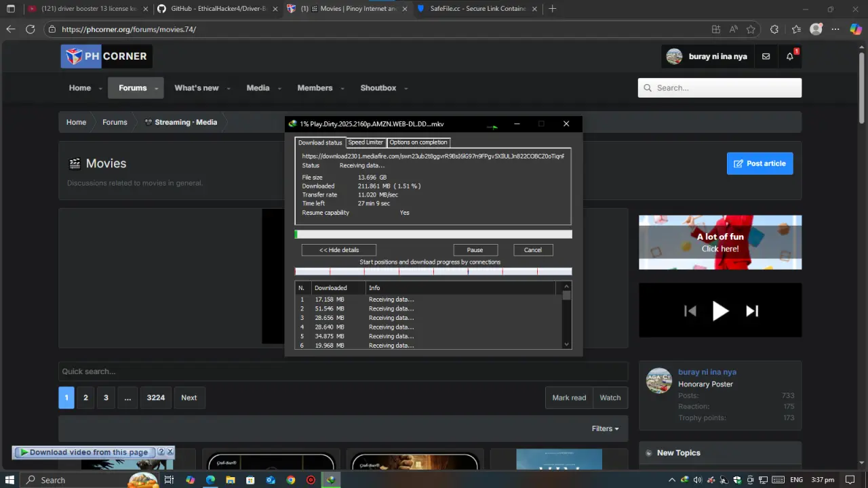This screenshot has width=868, height=488.
Task: Click the Mark read button
Action: coord(569,398)
